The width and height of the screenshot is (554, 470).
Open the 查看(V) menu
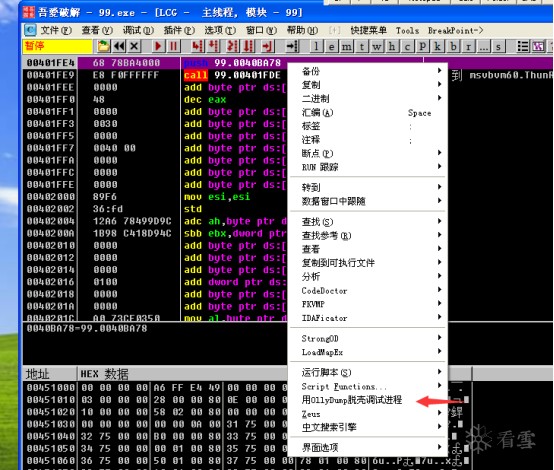click(x=97, y=30)
